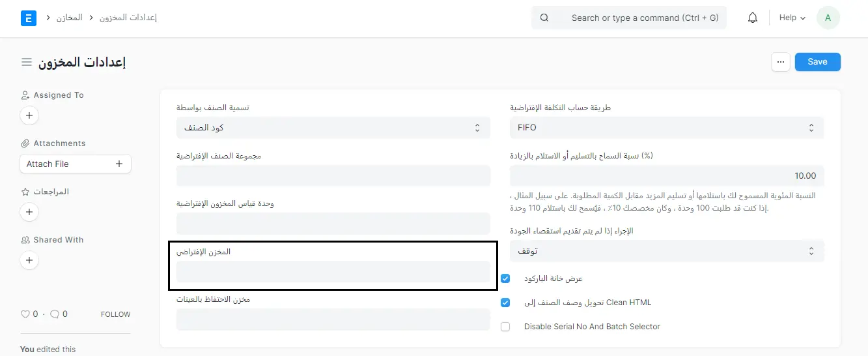Click the Assigned To heading
Image resolution: width=868 pixels, height=356 pixels.
[59, 95]
